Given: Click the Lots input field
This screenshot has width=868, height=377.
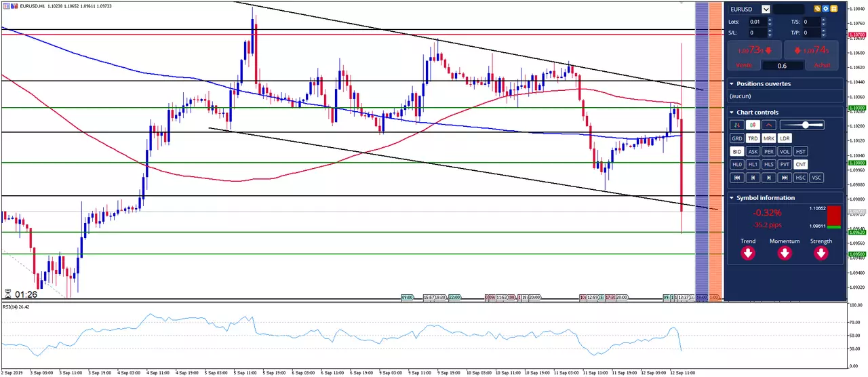Looking at the screenshot, I should coord(758,22).
